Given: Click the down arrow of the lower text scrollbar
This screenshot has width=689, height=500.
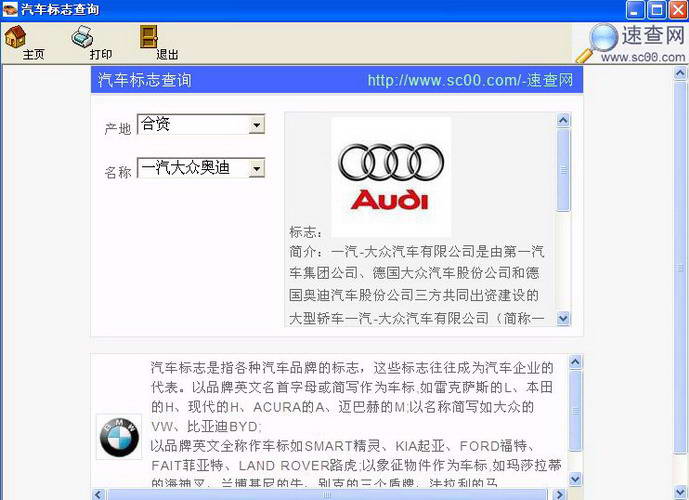Looking at the screenshot, I should (x=576, y=478).
